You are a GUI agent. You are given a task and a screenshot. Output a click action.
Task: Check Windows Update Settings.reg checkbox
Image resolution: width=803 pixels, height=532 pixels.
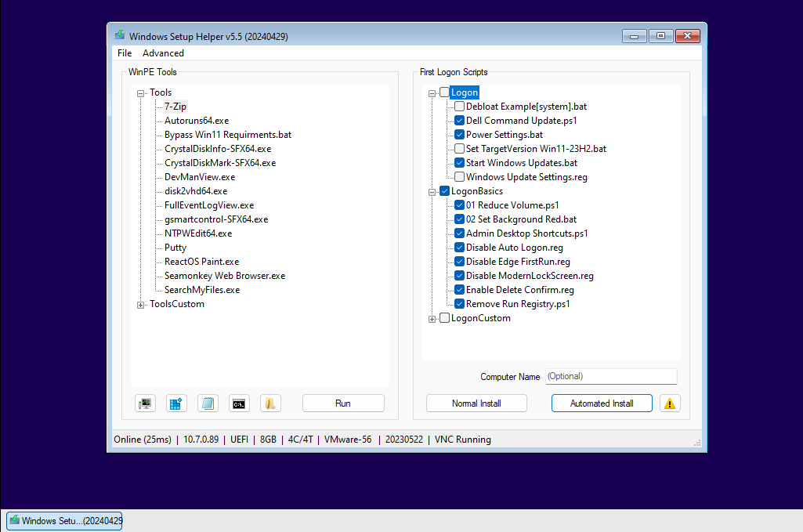459,176
